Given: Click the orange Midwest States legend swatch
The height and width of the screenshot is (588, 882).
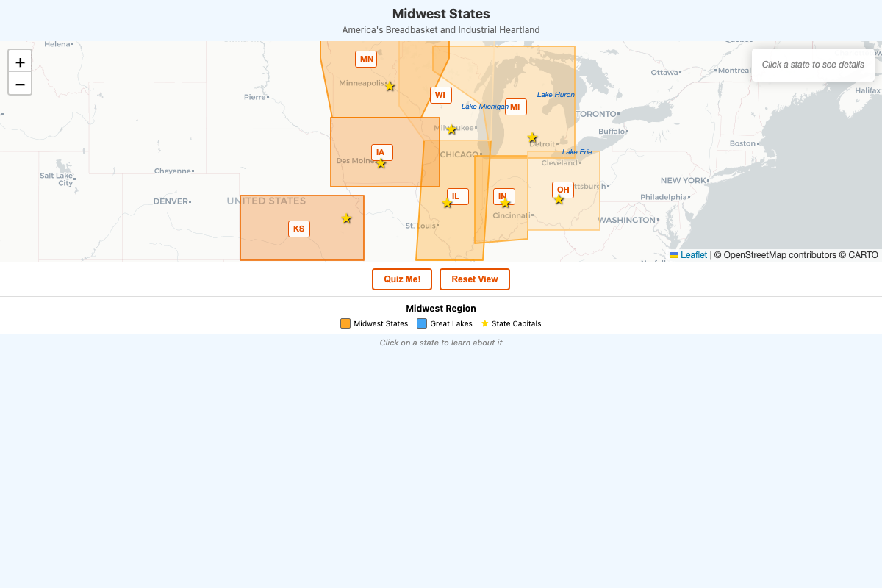Looking at the screenshot, I should (x=345, y=323).
